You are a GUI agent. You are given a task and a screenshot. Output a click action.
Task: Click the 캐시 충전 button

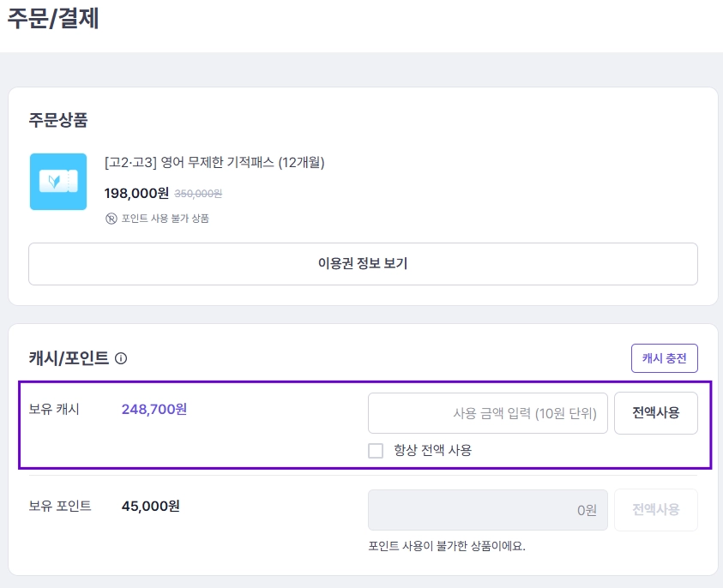(664, 358)
